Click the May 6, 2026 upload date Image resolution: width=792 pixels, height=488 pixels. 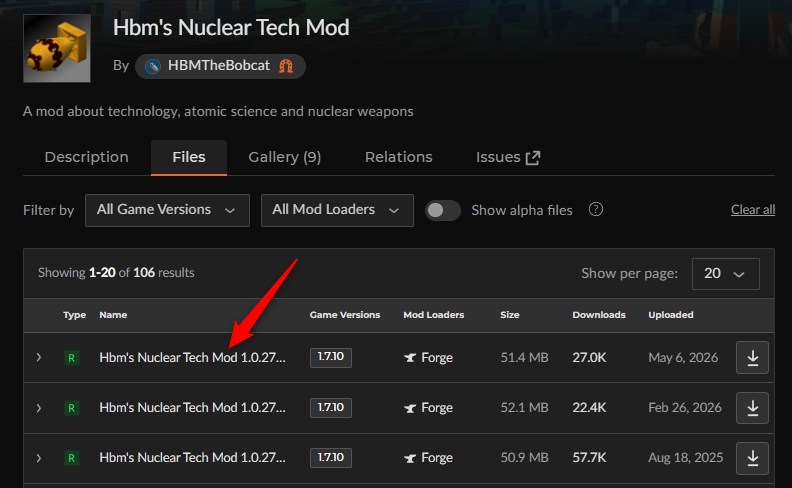pos(683,358)
